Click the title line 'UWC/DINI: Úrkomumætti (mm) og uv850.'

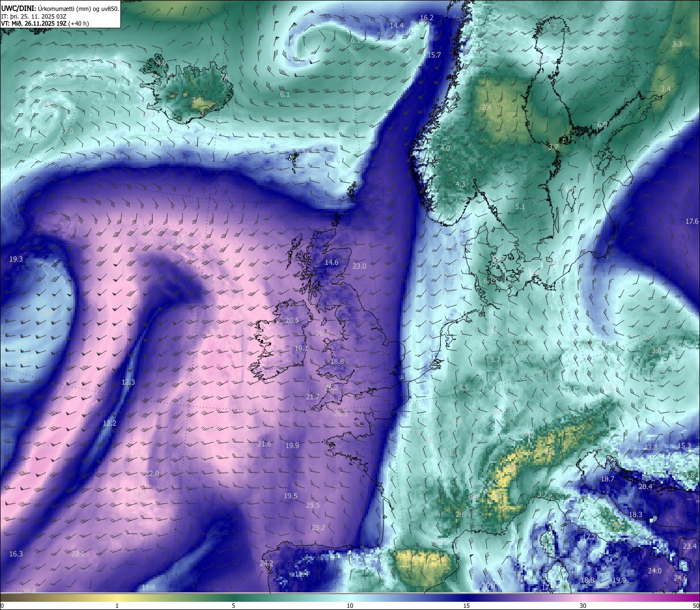click(x=60, y=9)
